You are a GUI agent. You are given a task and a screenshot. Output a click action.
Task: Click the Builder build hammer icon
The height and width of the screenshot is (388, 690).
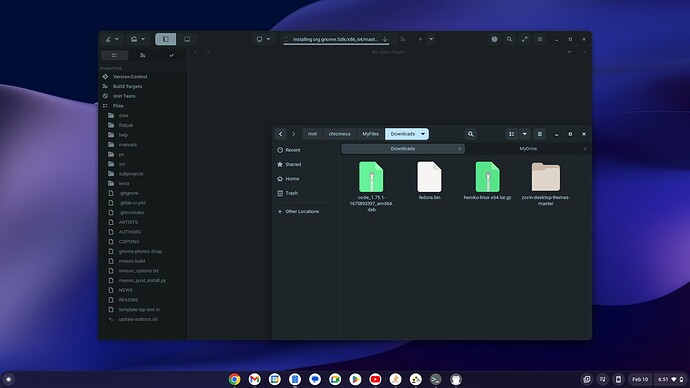(x=403, y=39)
